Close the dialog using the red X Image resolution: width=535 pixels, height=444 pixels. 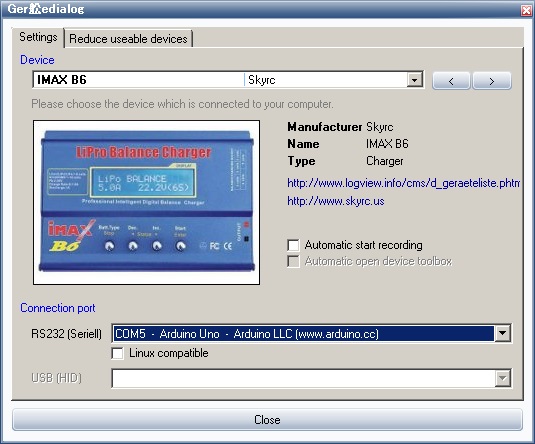(x=526, y=10)
